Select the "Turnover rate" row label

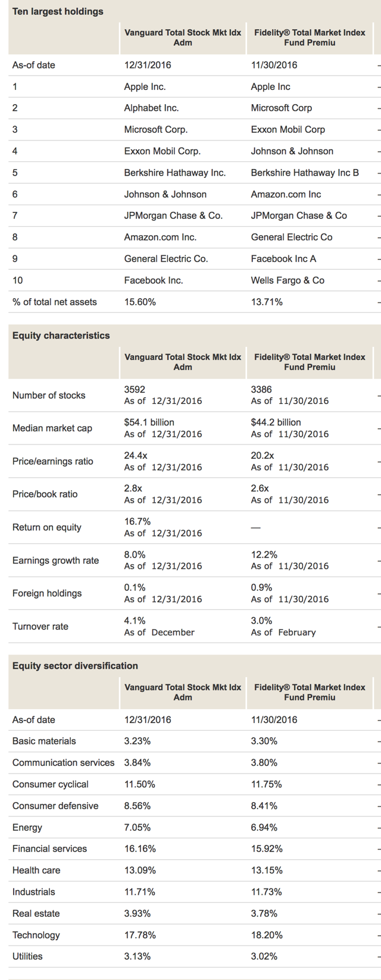pos(40,627)
